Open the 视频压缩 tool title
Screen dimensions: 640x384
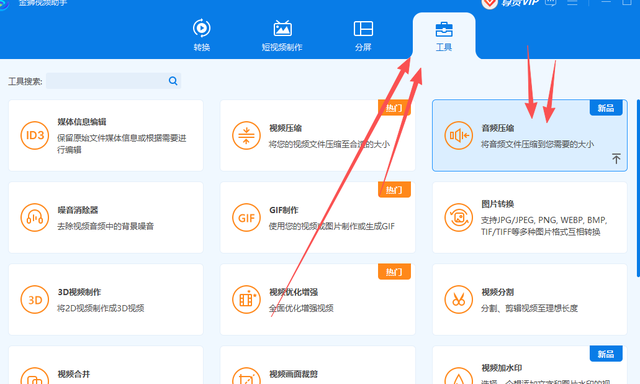point(285,128)
